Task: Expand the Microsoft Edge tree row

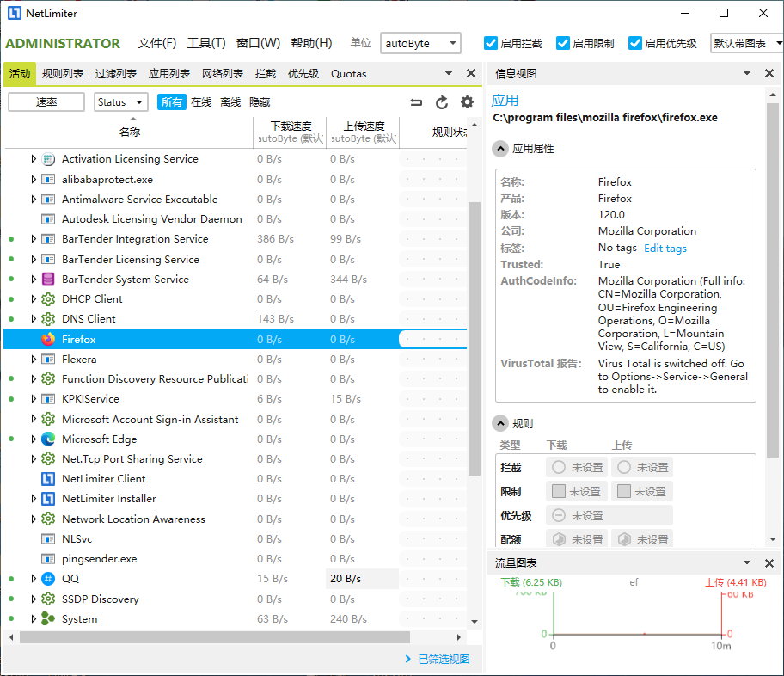Action: [33, 439]
